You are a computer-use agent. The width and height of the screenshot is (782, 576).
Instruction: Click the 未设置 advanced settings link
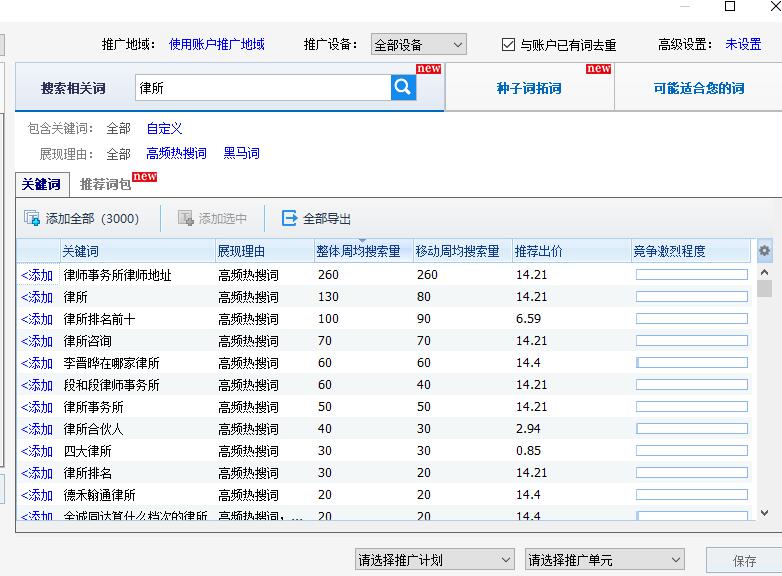click(743, 44)
